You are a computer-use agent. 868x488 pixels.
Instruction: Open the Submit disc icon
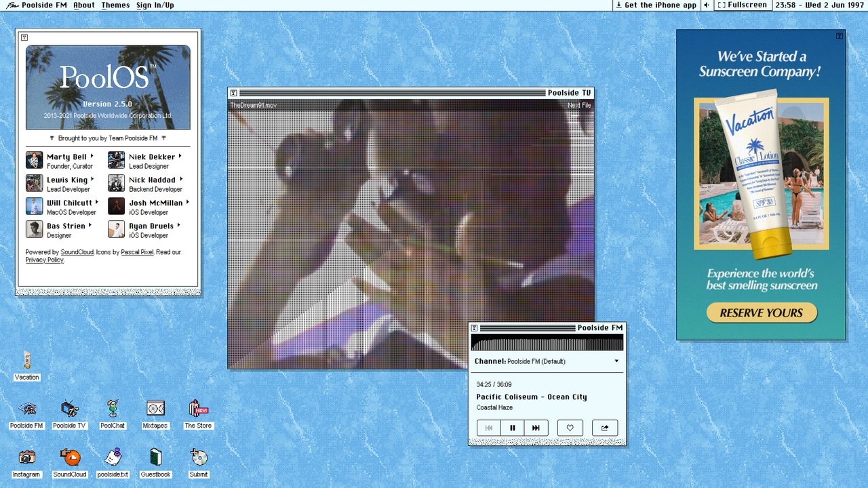click(198, 462)
